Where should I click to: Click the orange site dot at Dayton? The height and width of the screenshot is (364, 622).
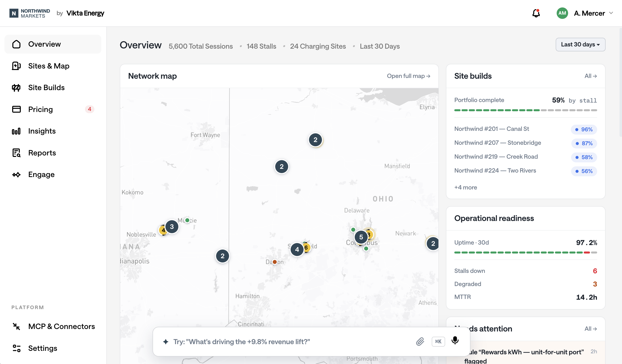click(x=274, y=262)
